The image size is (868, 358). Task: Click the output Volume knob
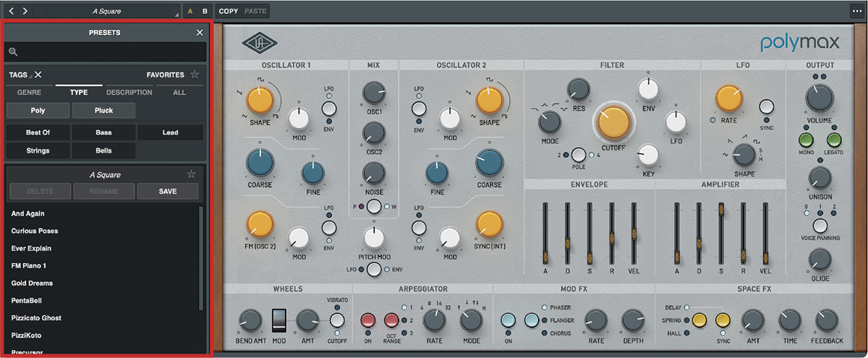(820, 98)
